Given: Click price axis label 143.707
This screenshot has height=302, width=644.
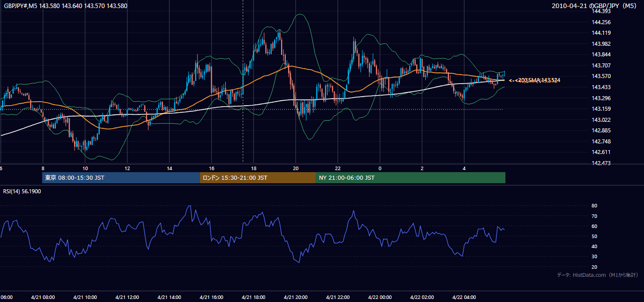Looking at the screenshot, I should pyautogui.click(x=602, y=65).
